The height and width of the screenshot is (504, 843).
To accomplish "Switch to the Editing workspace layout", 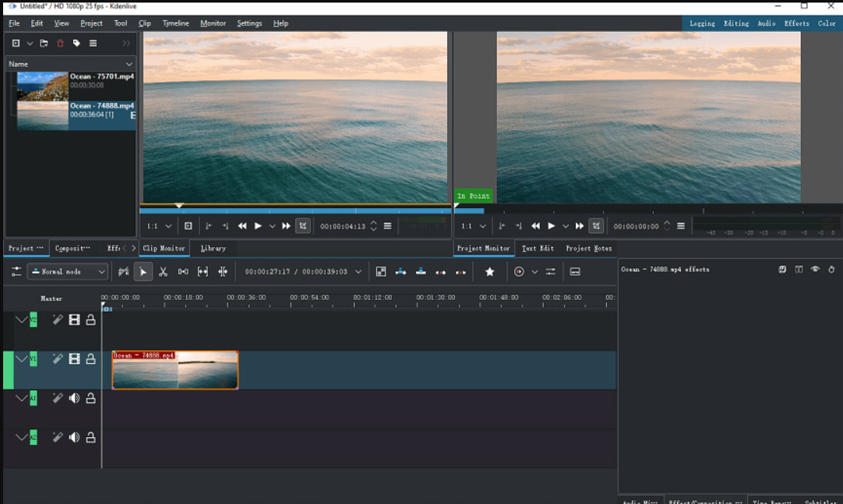I will [x=735, y=23].
